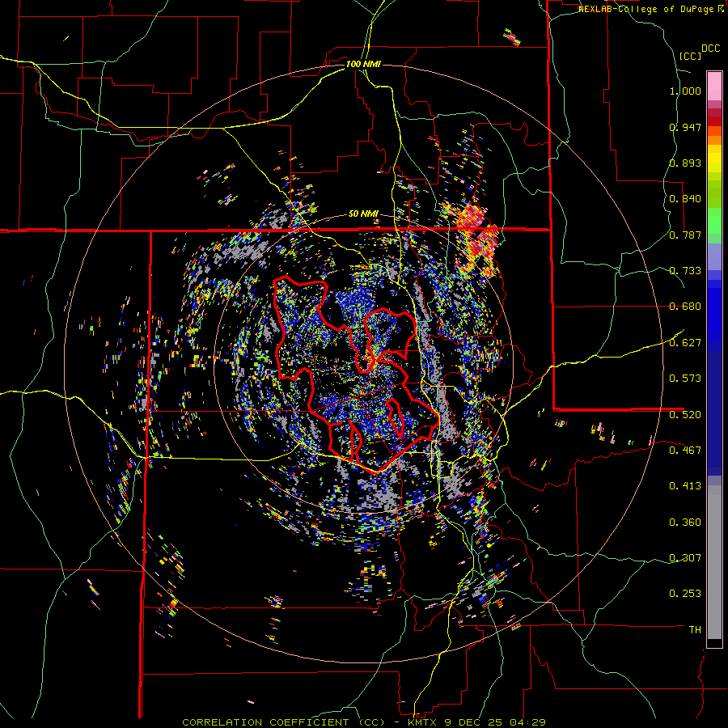Click the 100 NMI range ring label

tap(363, 64)
